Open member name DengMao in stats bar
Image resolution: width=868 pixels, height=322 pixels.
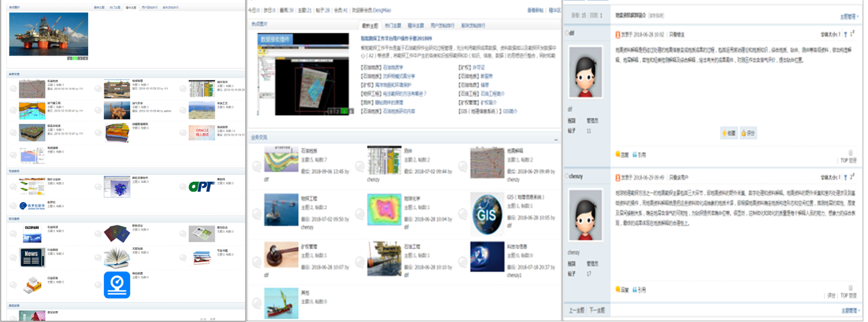(x=381, y=10)
